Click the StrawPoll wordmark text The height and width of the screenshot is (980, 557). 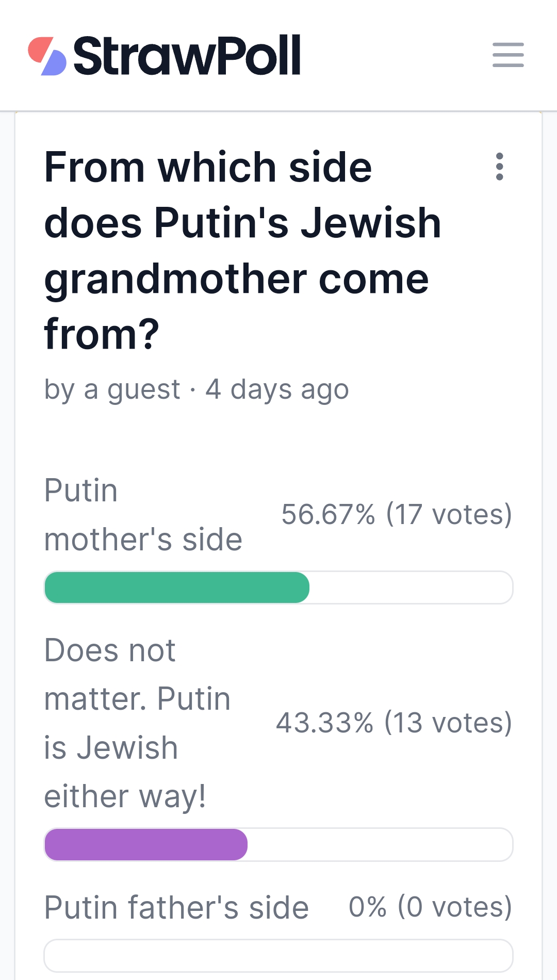(187, 56)
